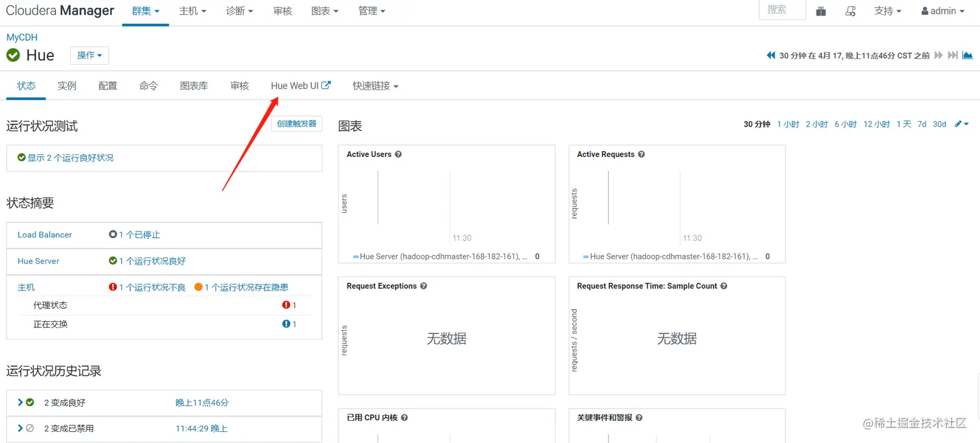Screen dimensions: 980x443
Task: Switch to the 状态 tab
Action: (x=26, y=86)
